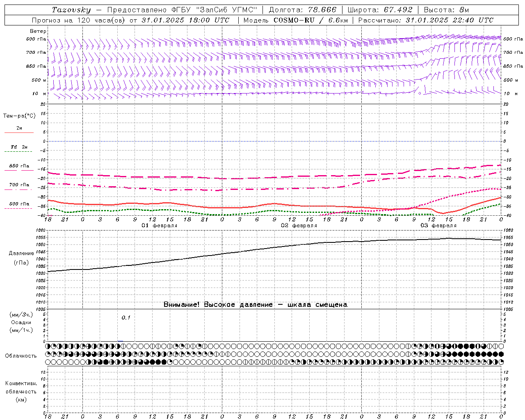525x420 pixels.
Task: Click the Tazovsky station title
Action: tap(71, 10)
